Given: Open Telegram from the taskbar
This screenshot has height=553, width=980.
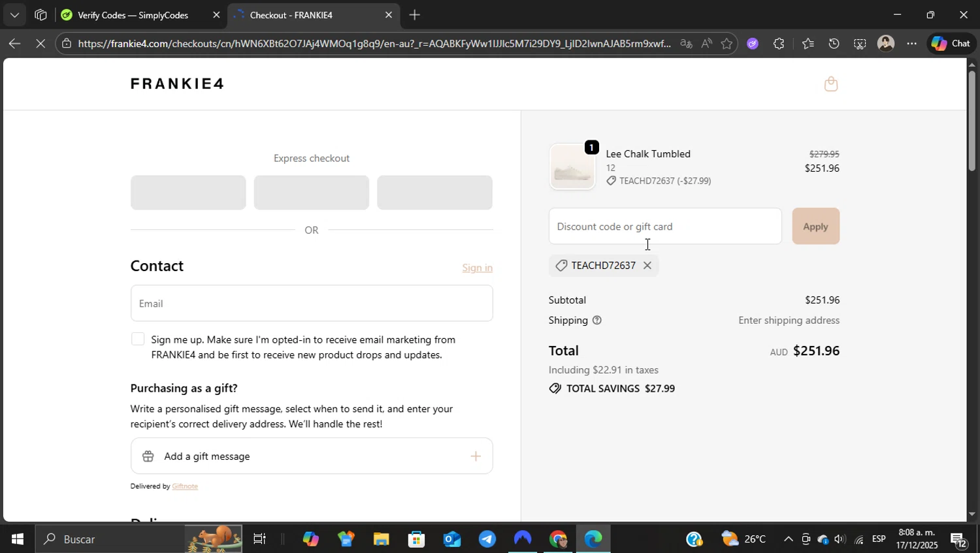Looking at the screenshot, I should pos(487,539).
